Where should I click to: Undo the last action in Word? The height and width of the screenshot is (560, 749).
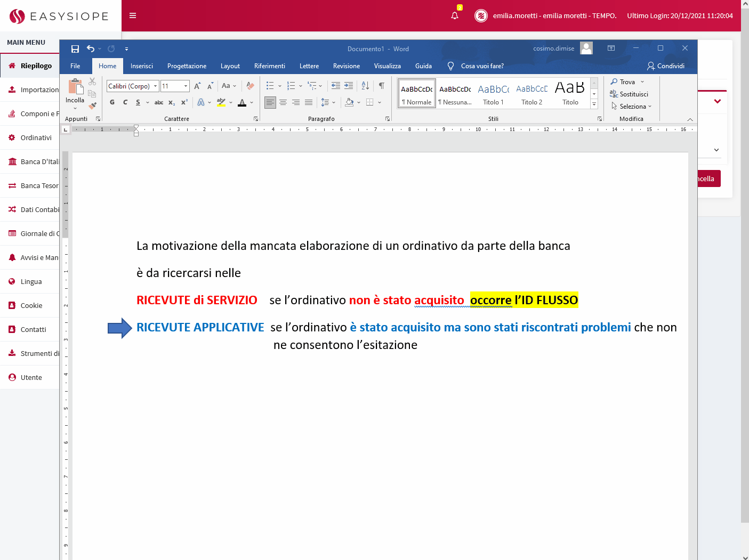[x=91, y=49]
